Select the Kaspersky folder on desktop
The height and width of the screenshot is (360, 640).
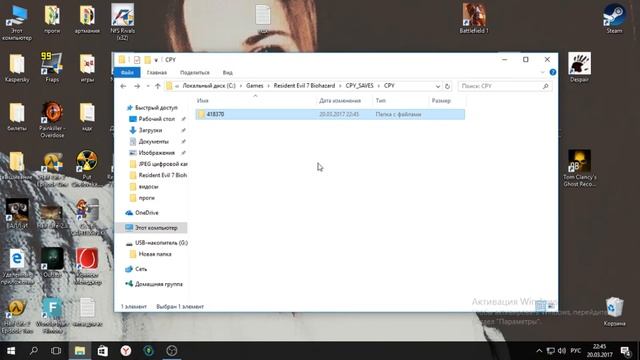point(17,67)
